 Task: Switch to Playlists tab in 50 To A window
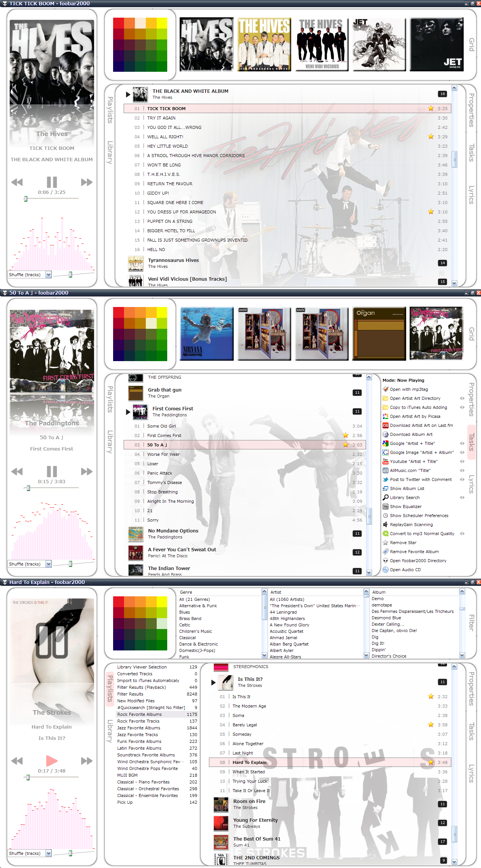[x=110, y=399]
